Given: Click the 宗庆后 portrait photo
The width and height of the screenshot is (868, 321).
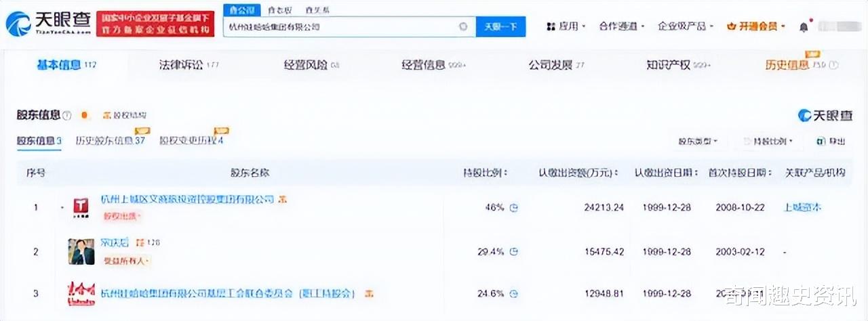Looking at the screenshot, I should pyautogui.click(x=81, y=251).
